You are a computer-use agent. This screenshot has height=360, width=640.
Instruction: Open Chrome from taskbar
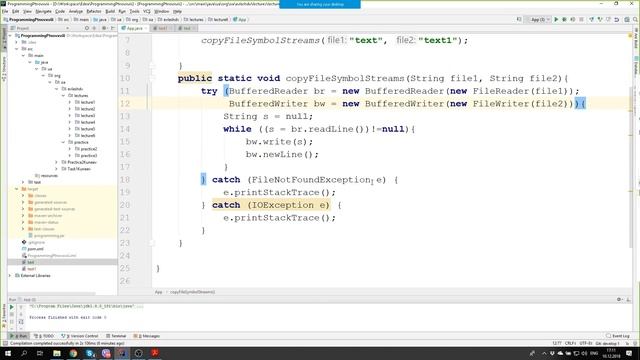click(x=73, y=353)
